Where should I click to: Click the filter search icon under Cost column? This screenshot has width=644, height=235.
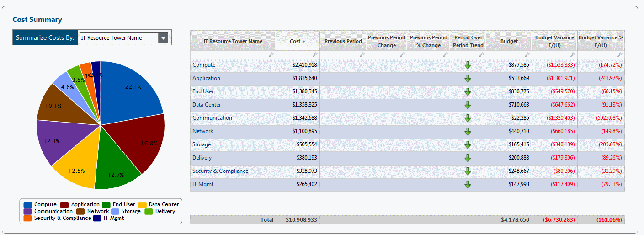315,55
